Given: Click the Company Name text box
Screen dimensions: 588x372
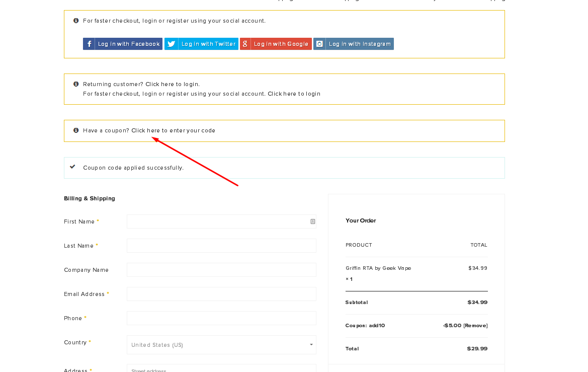Looking at the screenshot, I should tap(221, 270).
